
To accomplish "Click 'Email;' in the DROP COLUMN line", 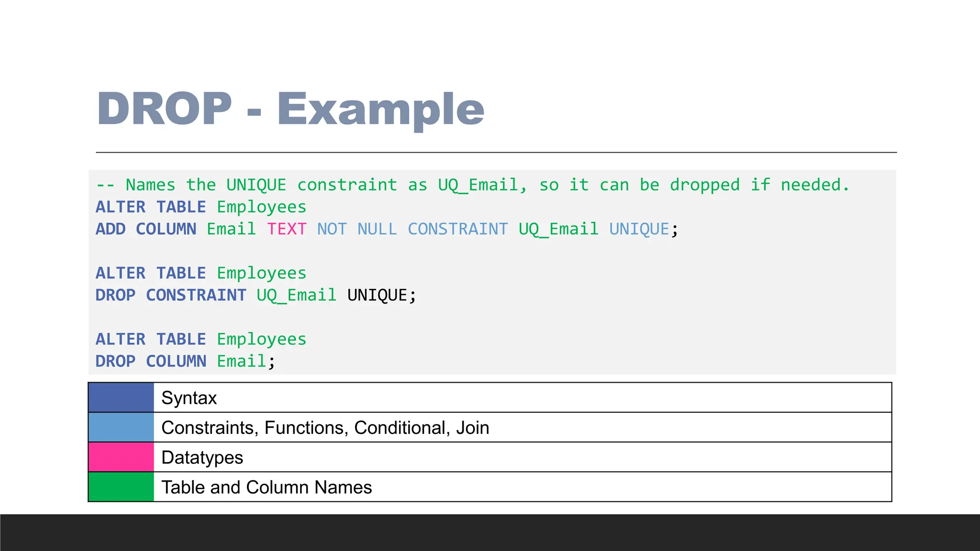I will (x=246, y=362).
